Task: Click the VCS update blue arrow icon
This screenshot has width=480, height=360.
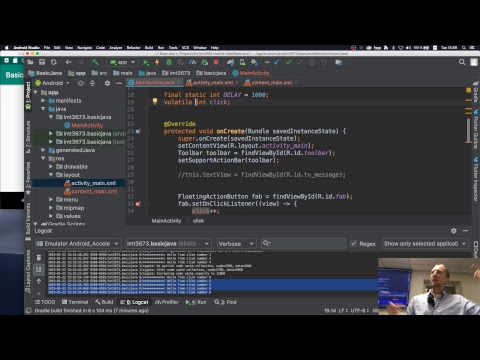Action: tap(277, 62)
